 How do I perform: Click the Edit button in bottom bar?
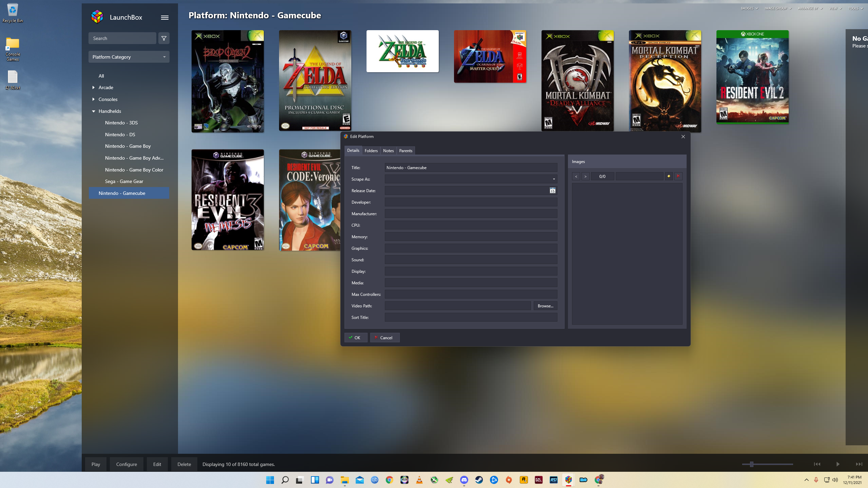tap(157, 464)
